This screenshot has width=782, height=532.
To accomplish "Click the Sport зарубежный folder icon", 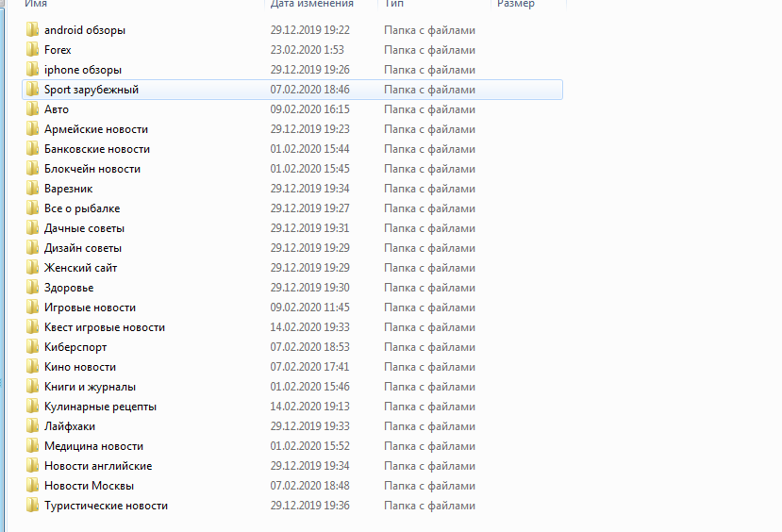I will click(x=32, y=90).
